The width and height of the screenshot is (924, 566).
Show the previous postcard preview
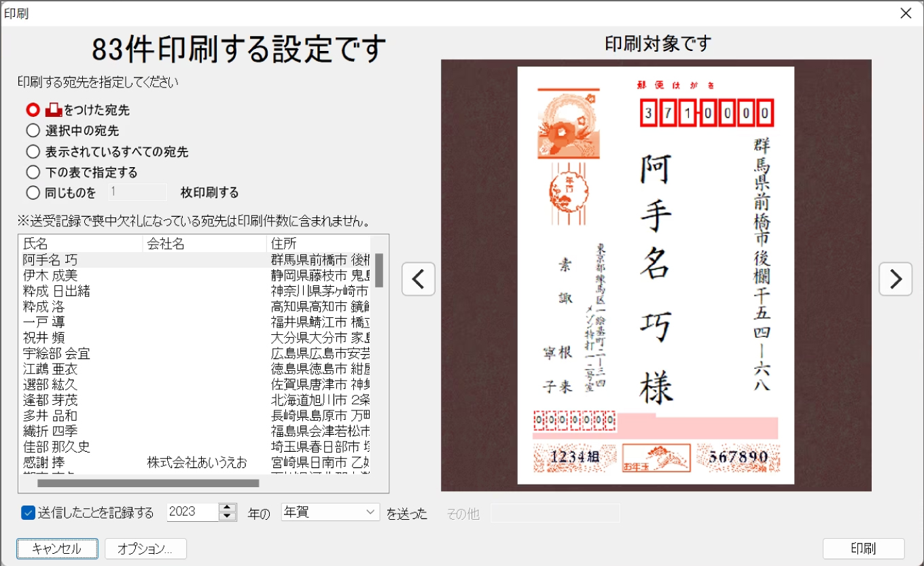tap(419, 279)
